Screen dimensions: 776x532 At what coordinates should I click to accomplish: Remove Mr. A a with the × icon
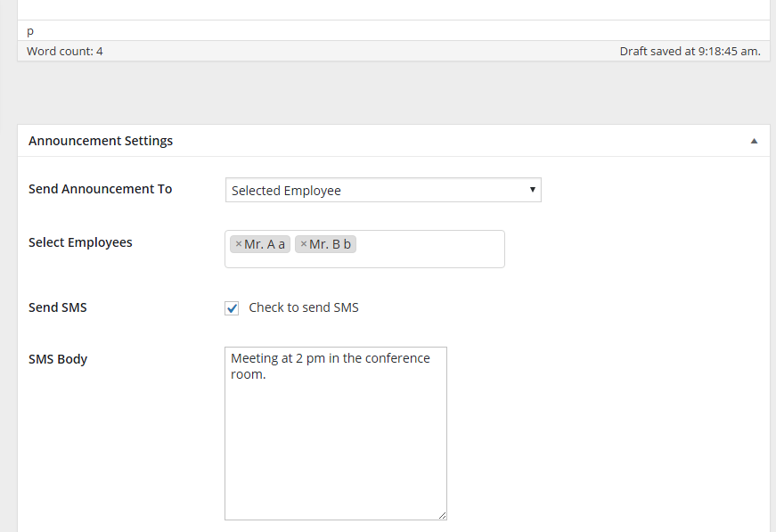(239, 244)
